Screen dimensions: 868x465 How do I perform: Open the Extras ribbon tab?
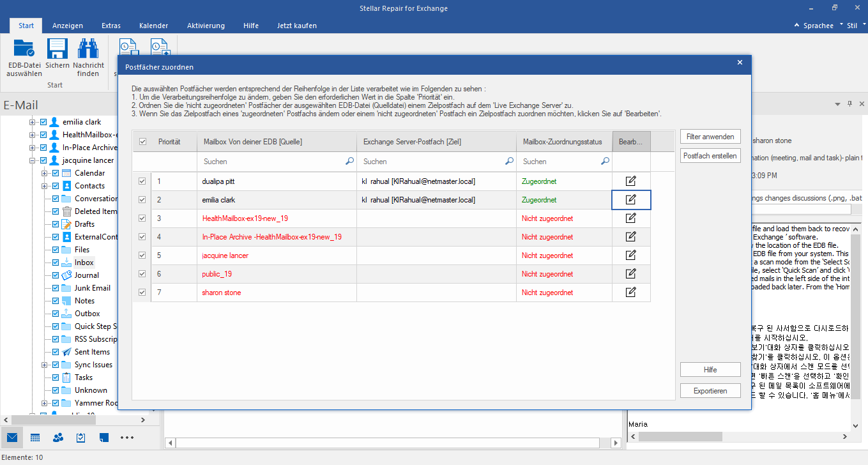[x=111, y=26]
